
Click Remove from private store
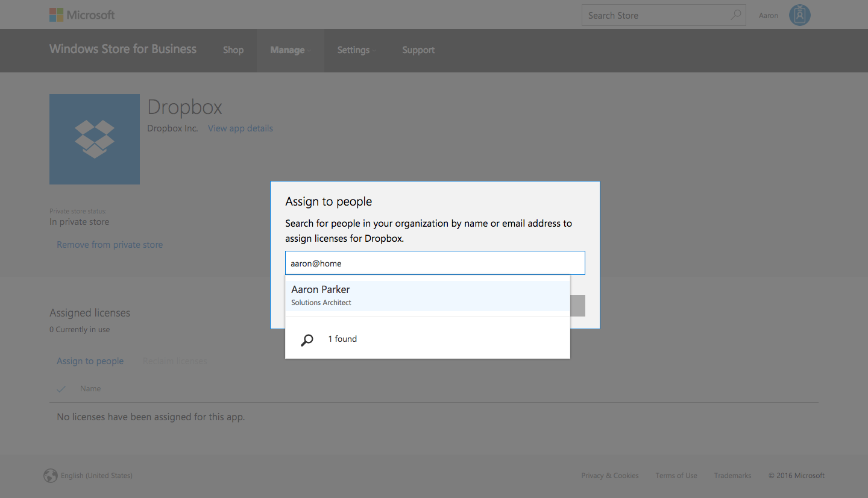[x=110, y=245]
